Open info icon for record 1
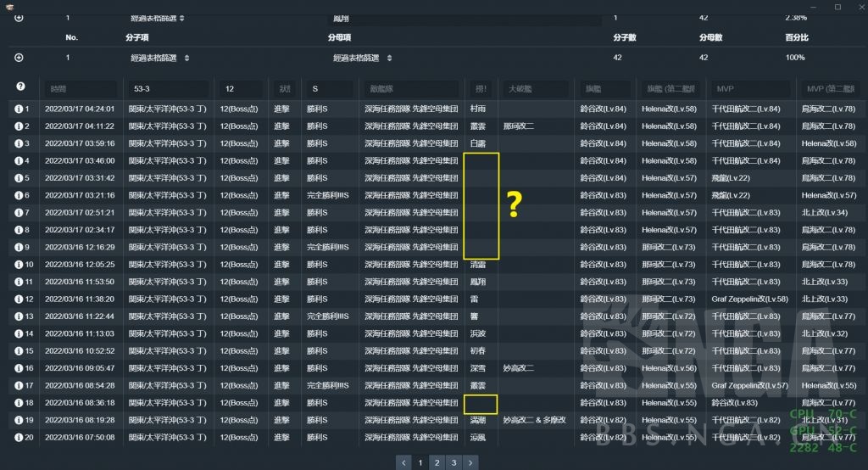The image size is (868, 470). pyautogui.click(x=19, y=109)
